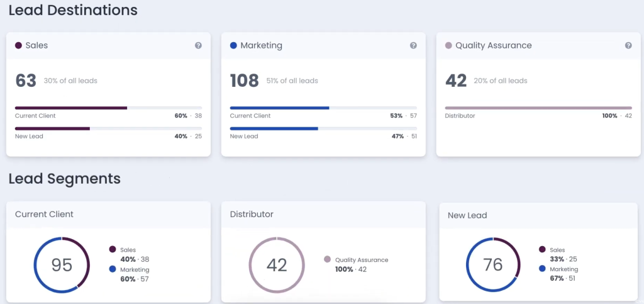Select Sales legend dot in Current Client card
This screenshot has width=644, height=304.
pos(113,249)
